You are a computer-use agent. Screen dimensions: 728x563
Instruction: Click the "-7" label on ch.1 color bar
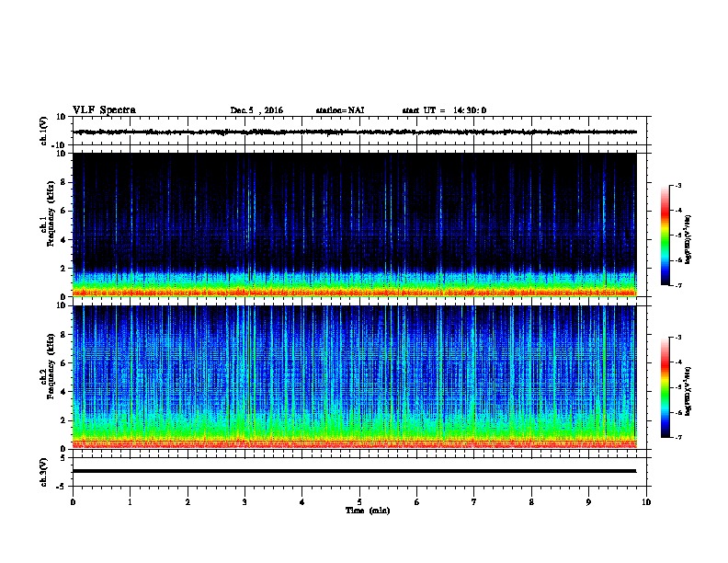(x=677, y=285)
